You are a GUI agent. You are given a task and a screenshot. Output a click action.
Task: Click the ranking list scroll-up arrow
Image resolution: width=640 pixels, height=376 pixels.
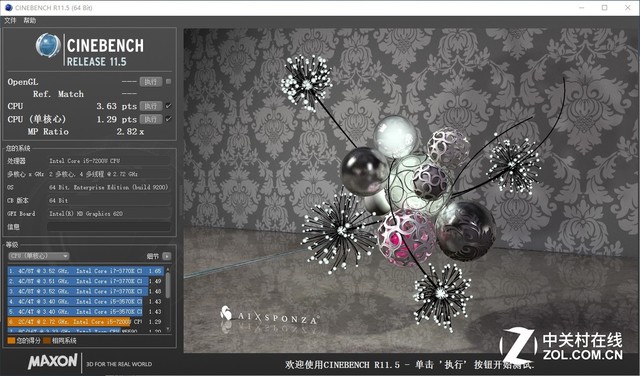click(168, 269)
